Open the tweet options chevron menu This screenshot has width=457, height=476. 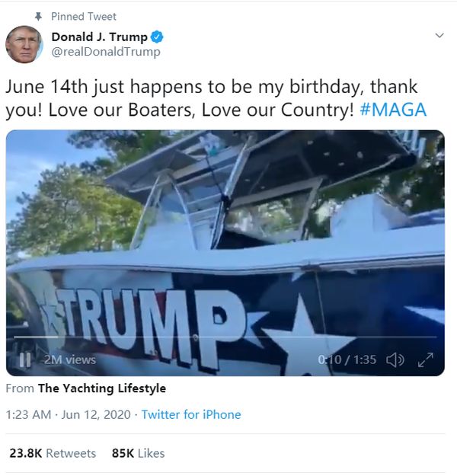(x=439, y=36)
